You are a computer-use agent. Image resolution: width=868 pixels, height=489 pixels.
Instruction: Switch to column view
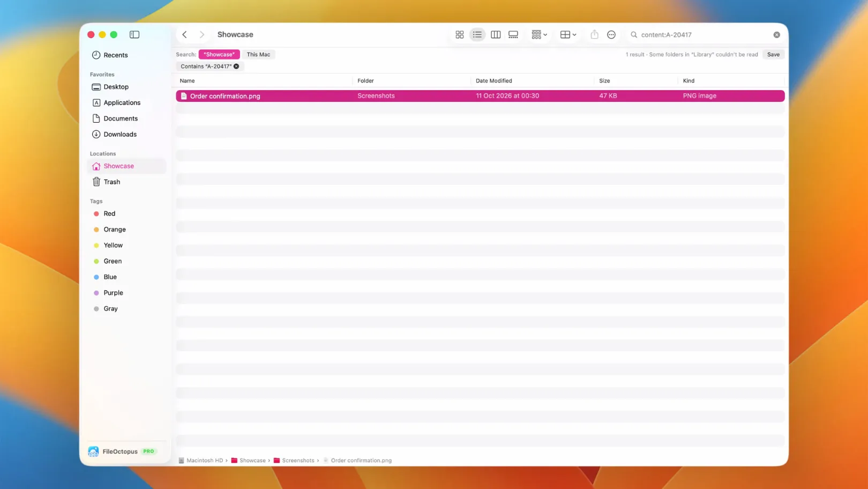(x=496, y=34)
